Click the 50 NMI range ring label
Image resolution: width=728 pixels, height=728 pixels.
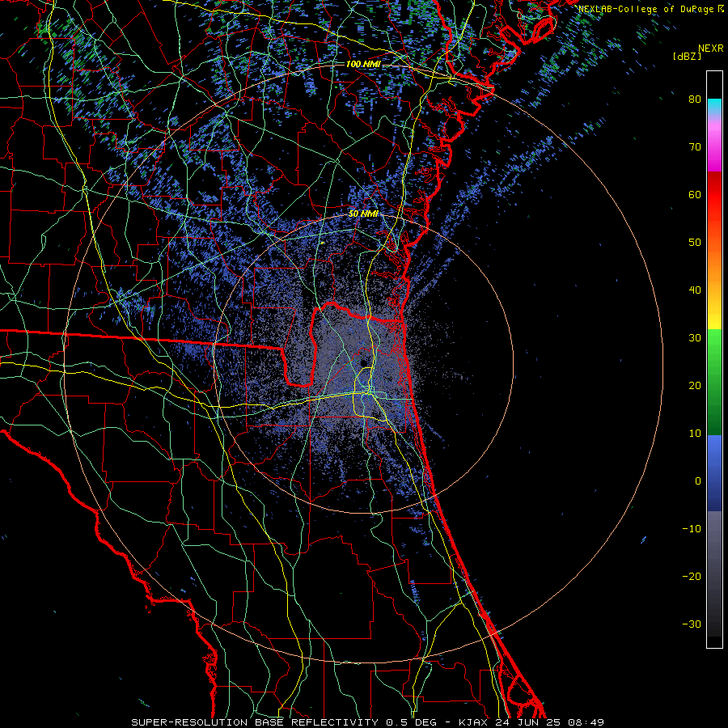point(363,214)
